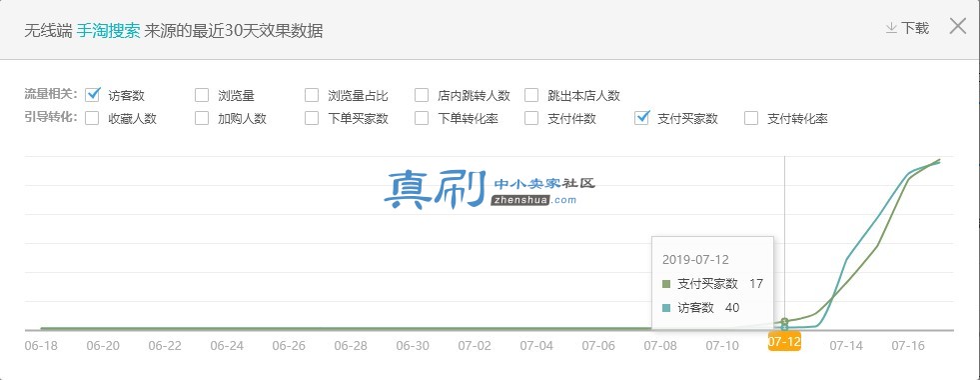
Task: Click the 2019-07-12 tooltip date
Action: (695, 260)
